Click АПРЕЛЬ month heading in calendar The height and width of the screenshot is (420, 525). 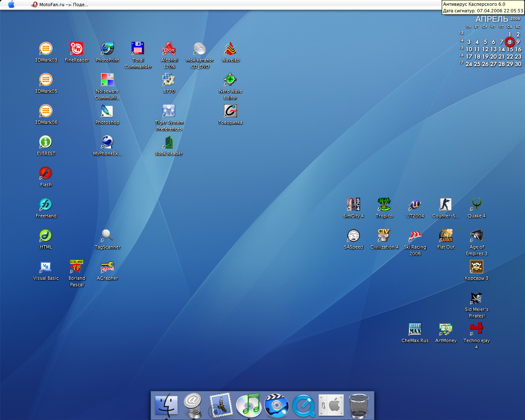[492, 19]
